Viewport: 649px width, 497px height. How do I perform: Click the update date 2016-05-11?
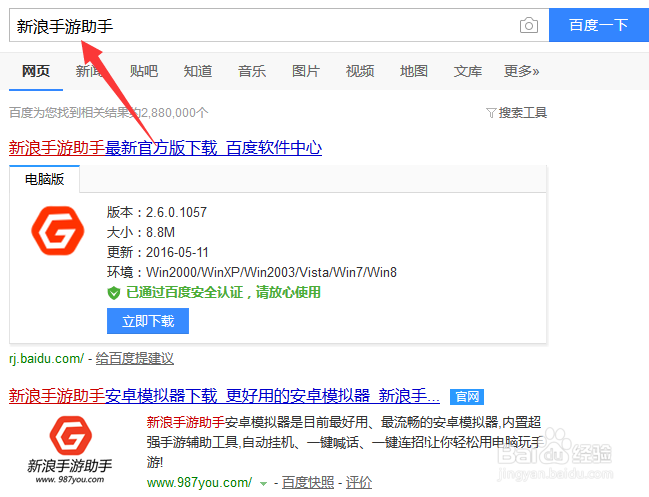(x=177, y=252)
